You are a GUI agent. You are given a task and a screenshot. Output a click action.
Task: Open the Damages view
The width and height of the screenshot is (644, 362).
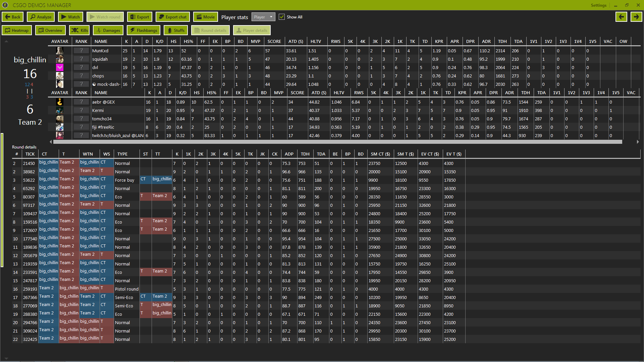pyautogui.click(x=108, y=31)
